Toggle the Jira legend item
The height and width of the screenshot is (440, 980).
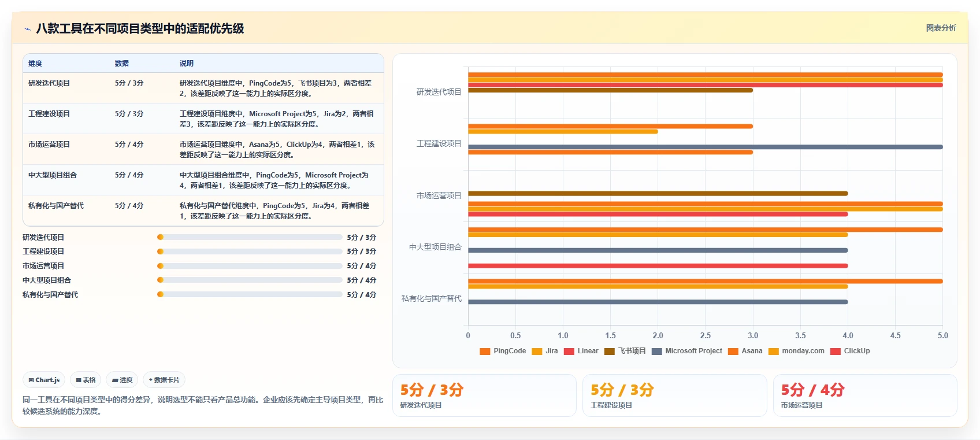coord(545,351)
